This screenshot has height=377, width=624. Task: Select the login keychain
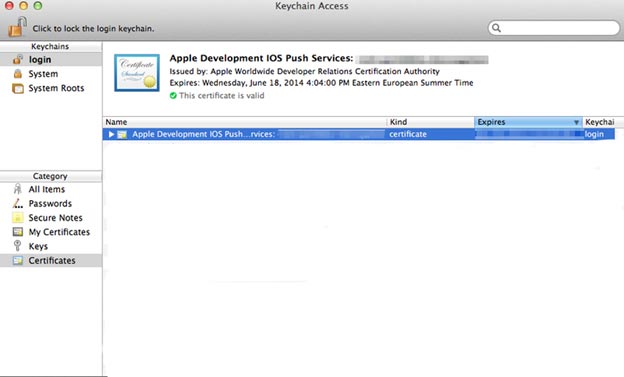coord(51,59)
